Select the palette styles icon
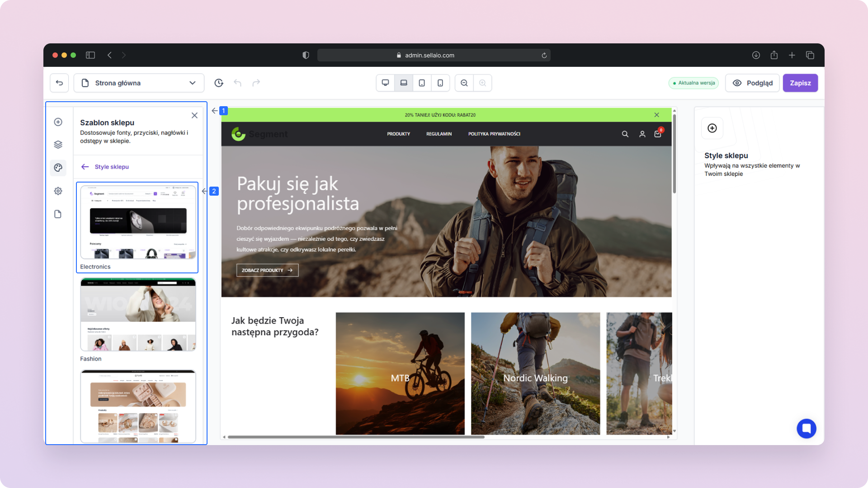 pyautogui.click(x=58, y=168)
